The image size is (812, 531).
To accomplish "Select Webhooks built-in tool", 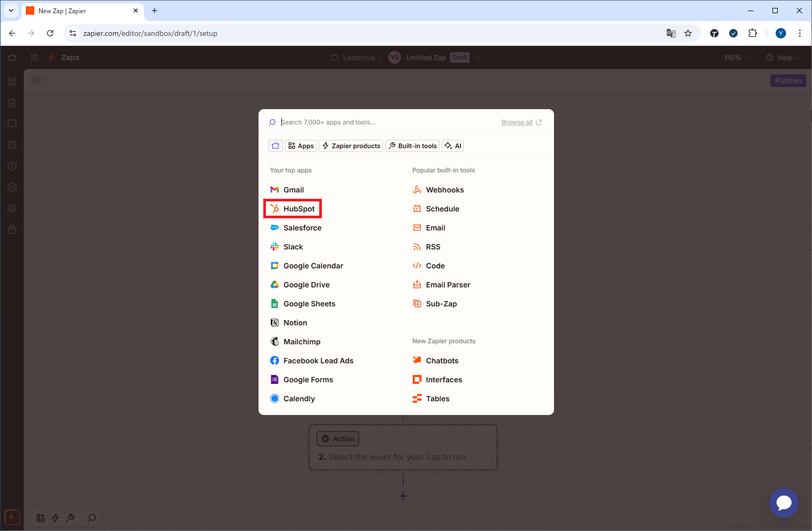I will pyautogui.click(x=438, y=190).
